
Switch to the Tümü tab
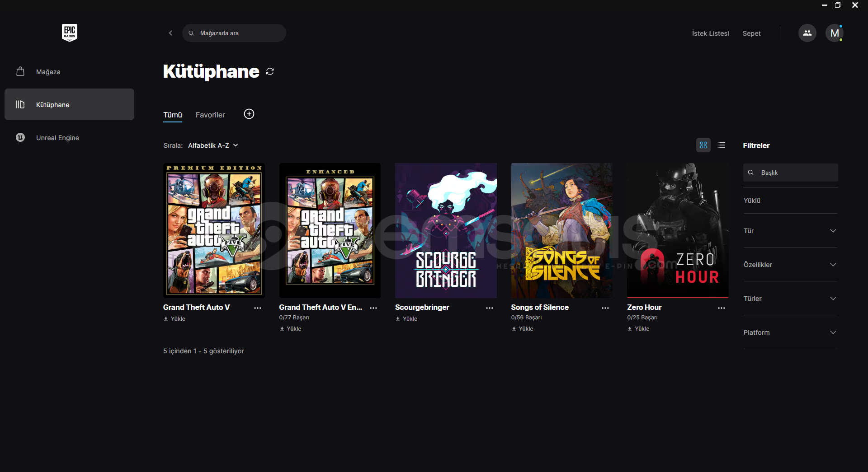(x=173, y=115)
